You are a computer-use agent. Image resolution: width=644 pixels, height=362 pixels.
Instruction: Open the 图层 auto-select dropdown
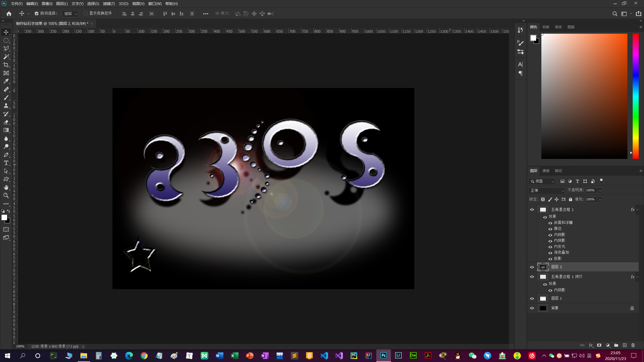70,14
